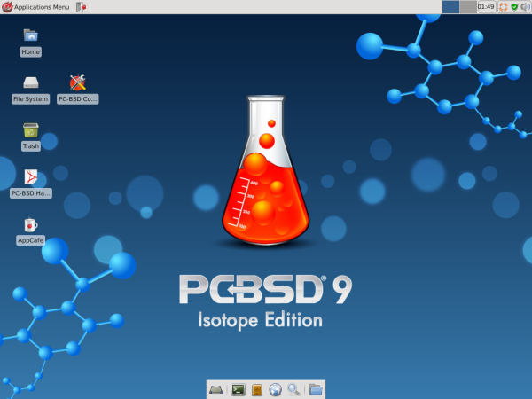
Task: Launch the web browser globe icon
Action: tap(275, 390)
